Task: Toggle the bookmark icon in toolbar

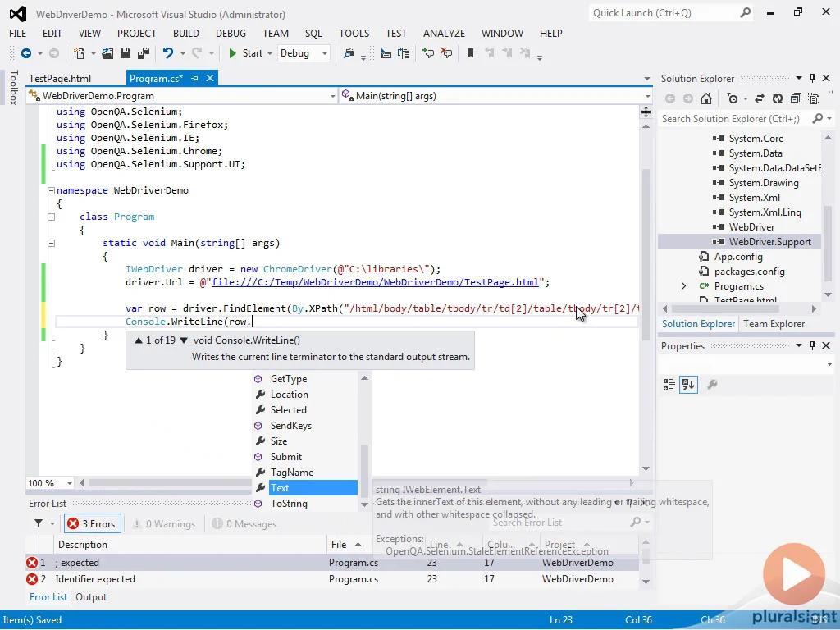Action: 471,53
